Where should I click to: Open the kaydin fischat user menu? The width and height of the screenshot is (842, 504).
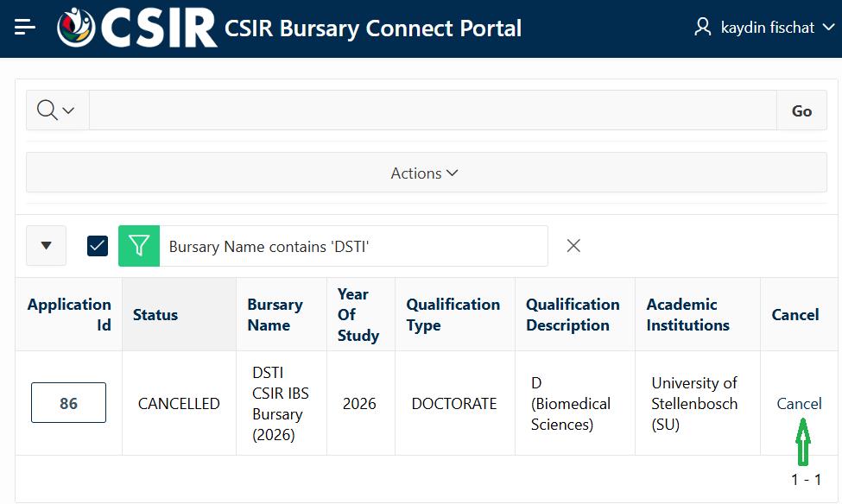(x=764, y=28)
